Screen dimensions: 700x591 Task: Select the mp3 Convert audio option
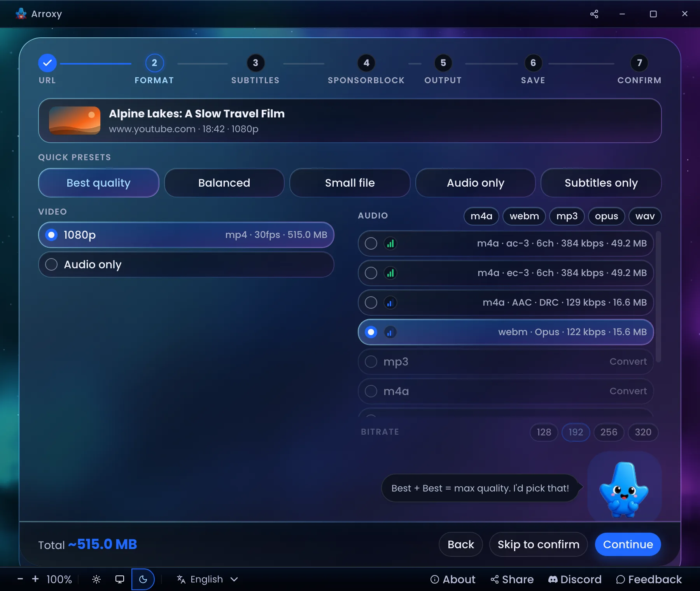coord(506,362)
